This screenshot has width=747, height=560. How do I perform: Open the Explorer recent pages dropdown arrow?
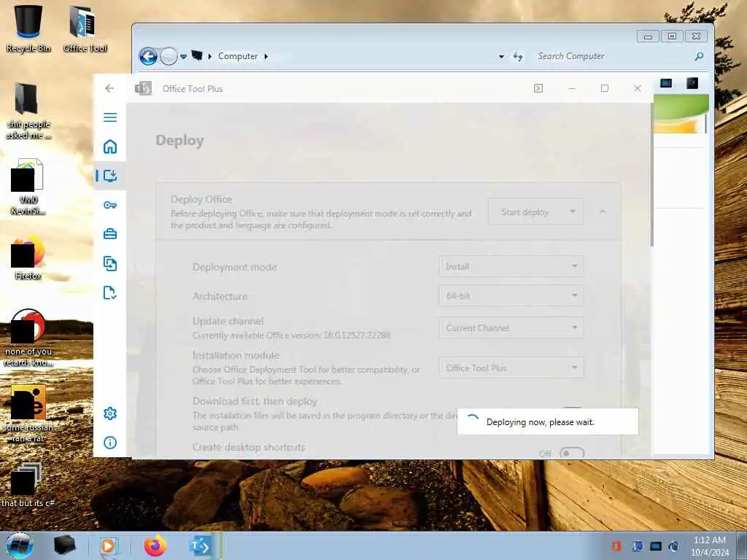(x=183, y=57)
